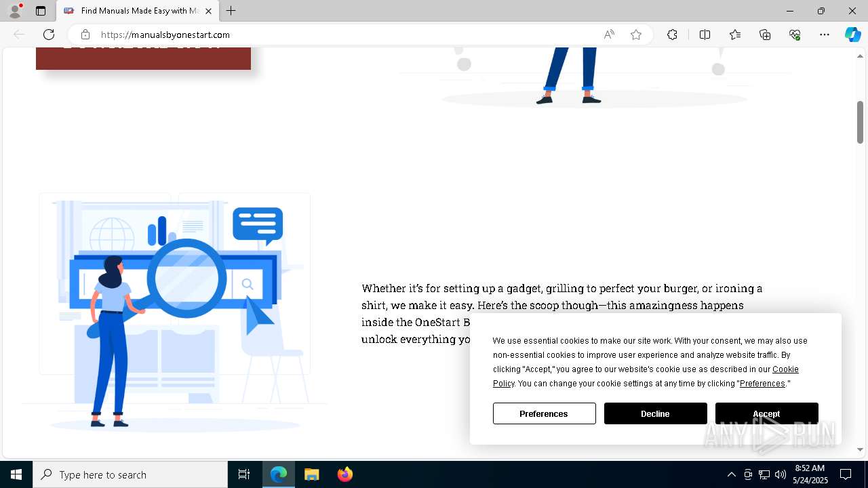Follow the underlined Preferences link in text
The height and width of the screenshot is (488, 868).
762,384
